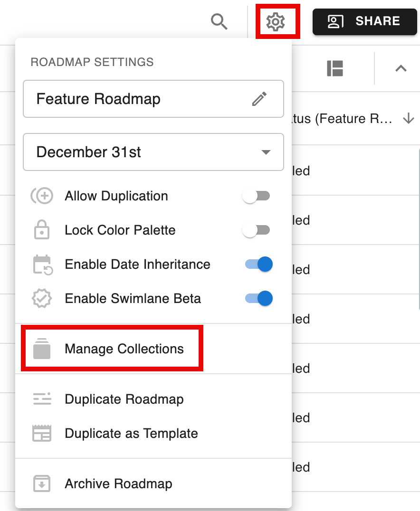Toggle Lock Color Palette on
Image resolution: width=420 pixels, height=511 pixels.
click(257, 230)
